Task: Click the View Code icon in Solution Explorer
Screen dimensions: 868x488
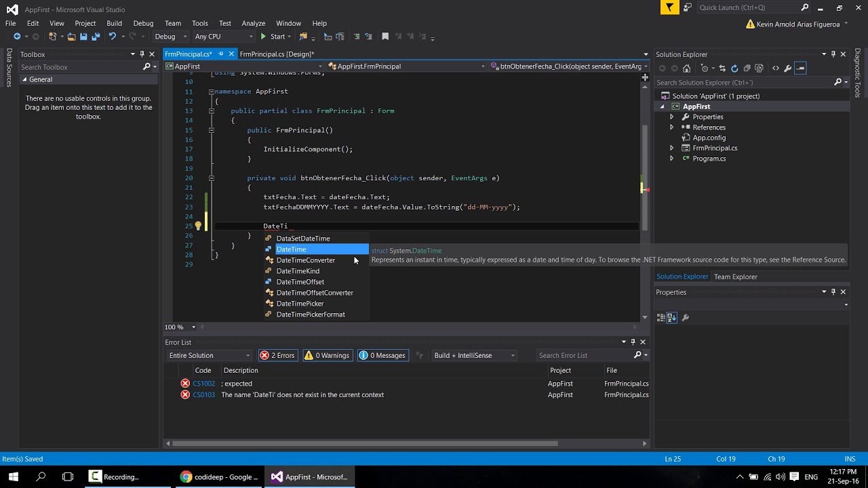Action: 776,68
